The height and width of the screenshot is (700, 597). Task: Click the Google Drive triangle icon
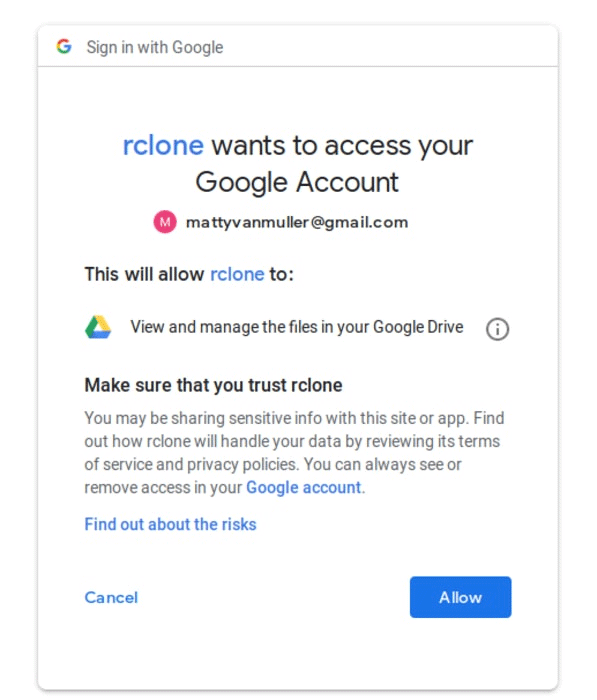tap(98, 327)
